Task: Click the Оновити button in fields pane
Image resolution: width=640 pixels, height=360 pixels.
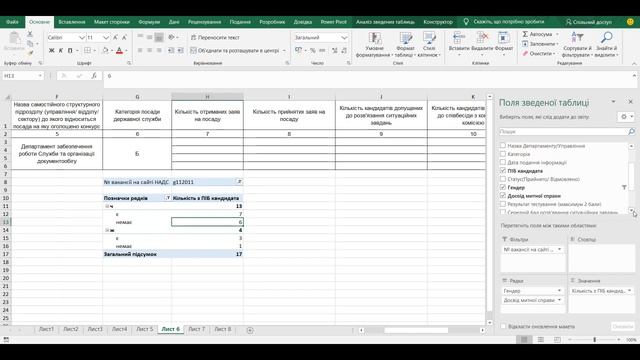Action: click(x=622, y=326)
